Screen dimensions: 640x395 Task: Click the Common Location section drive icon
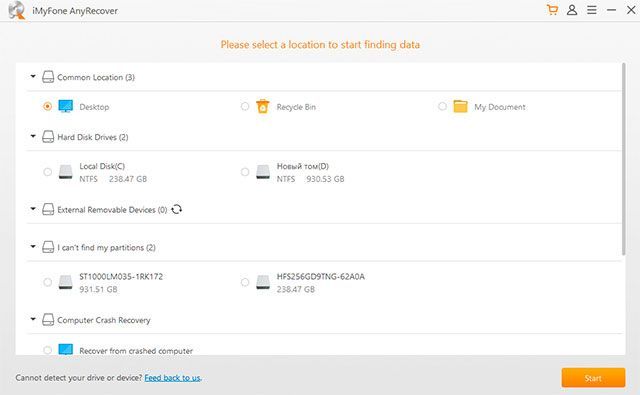click(48, 77)
